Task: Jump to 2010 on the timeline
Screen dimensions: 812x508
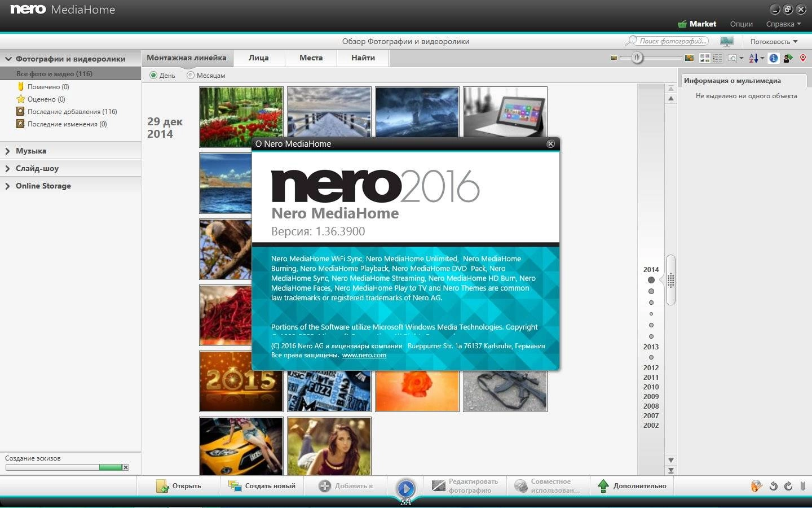Action: (651, 387)
